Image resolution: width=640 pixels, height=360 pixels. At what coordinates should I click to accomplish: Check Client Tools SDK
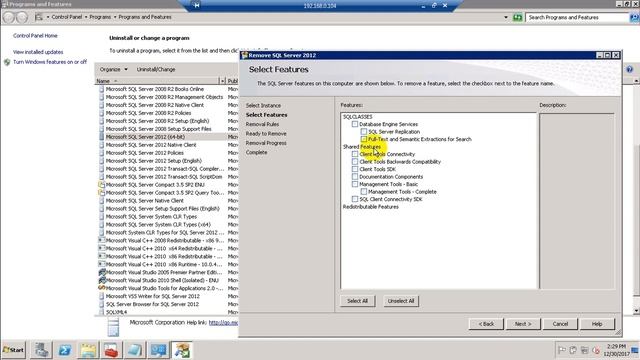[355, 169]
